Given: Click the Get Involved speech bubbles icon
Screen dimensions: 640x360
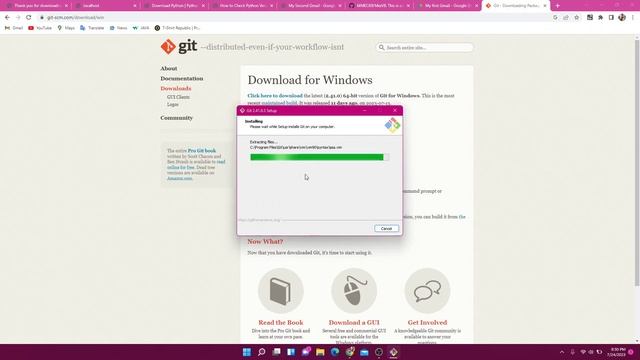Looking at the screenshot, I should 427,291.
